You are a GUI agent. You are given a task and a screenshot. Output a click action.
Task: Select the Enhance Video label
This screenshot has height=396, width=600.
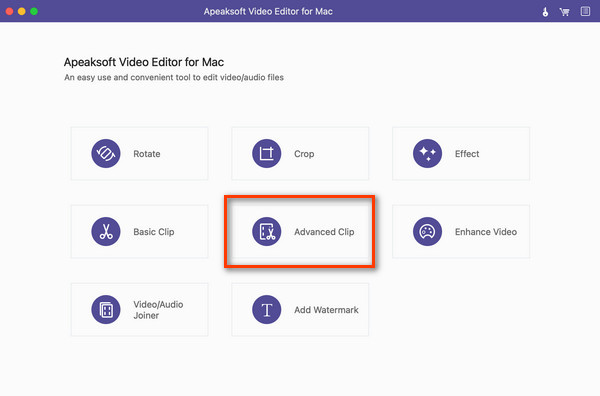click(486, 232)
